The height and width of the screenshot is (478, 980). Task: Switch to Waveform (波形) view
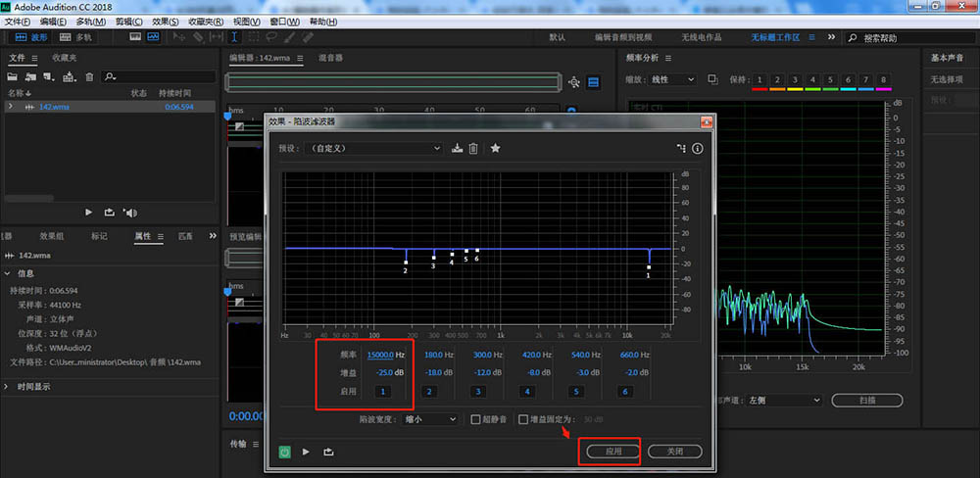(x=30, y=37)
